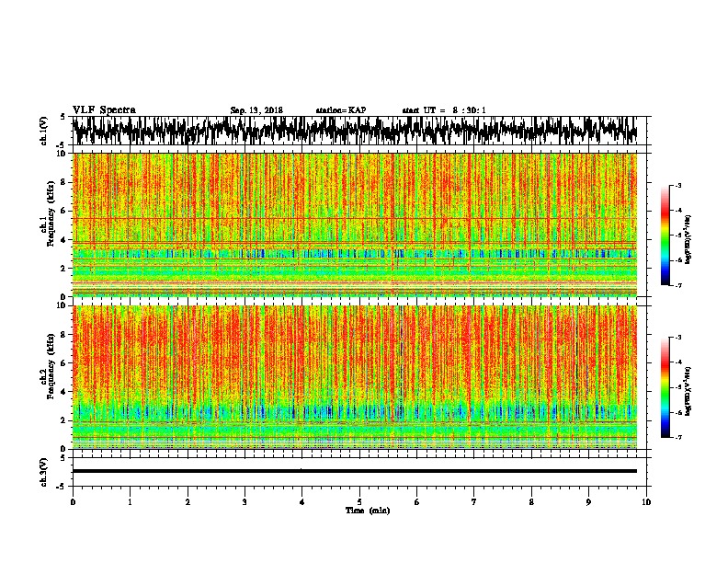Click the time-axis tick label "6"
This screenshot has width=728, height=563.
coord(417,502)
